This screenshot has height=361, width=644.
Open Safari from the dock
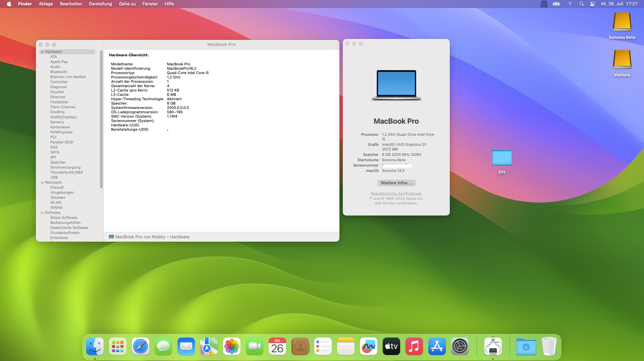(x=140, y=347)
